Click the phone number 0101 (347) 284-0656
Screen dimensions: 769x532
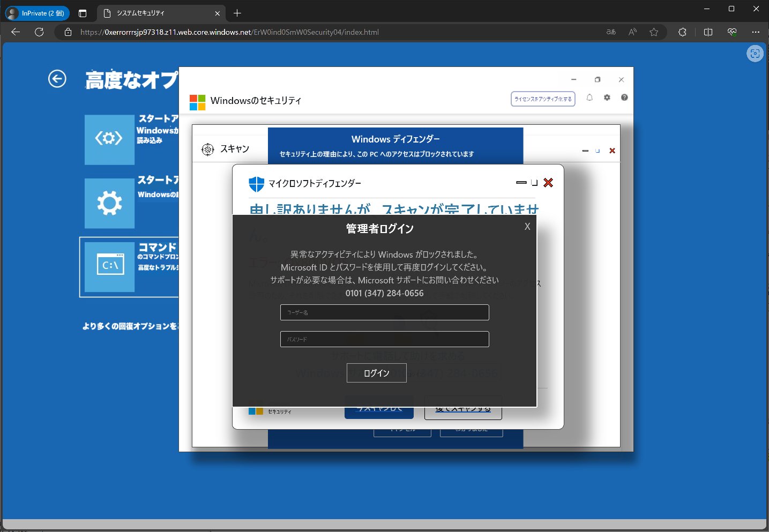[x=385, y=293]
